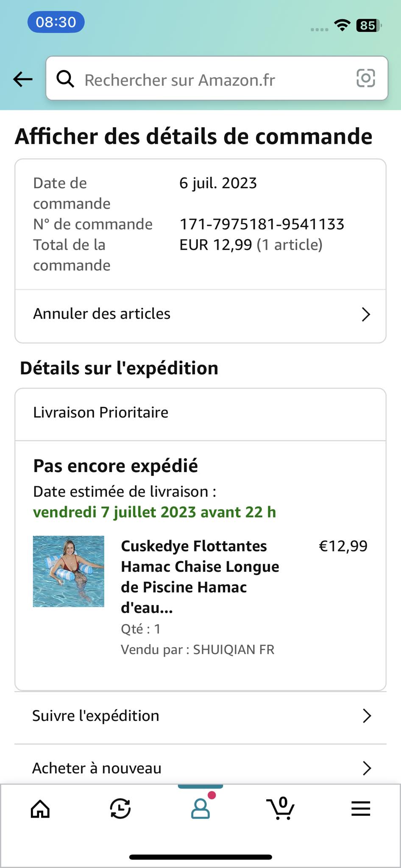Tap the battery indicator in status bar
The image size is (401, 868).
[368, 26]
